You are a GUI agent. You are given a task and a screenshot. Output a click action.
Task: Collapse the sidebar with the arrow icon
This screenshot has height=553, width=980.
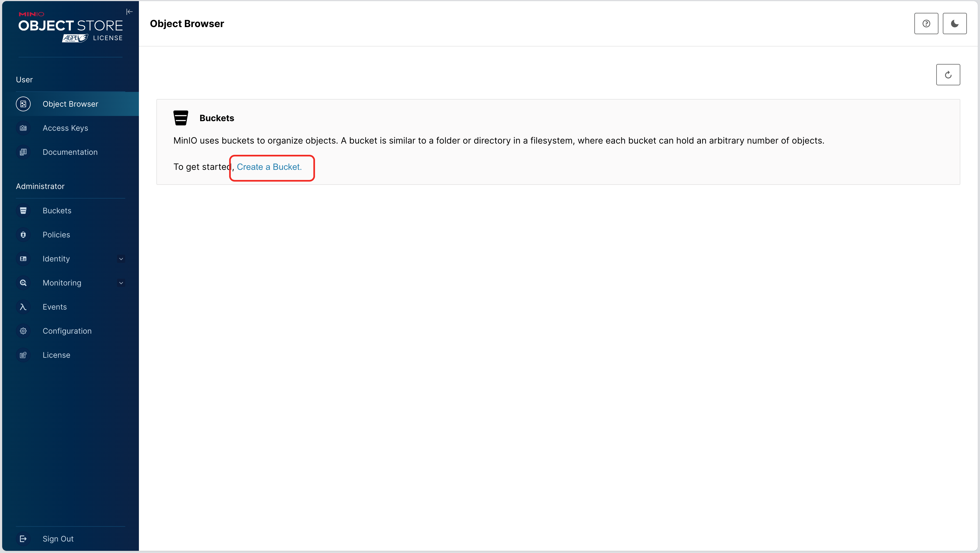point(129,12)
